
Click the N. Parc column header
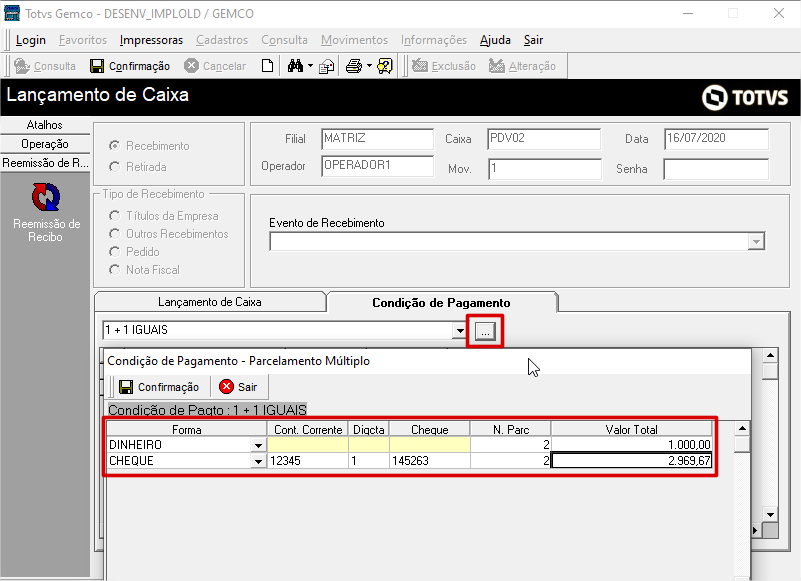[510, 429]
